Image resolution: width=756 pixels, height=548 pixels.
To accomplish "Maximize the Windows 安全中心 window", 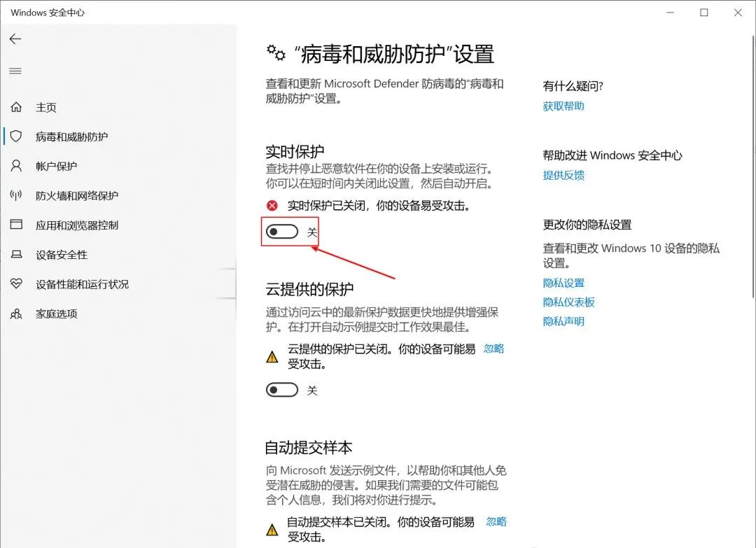I will [x=704, y=13].
